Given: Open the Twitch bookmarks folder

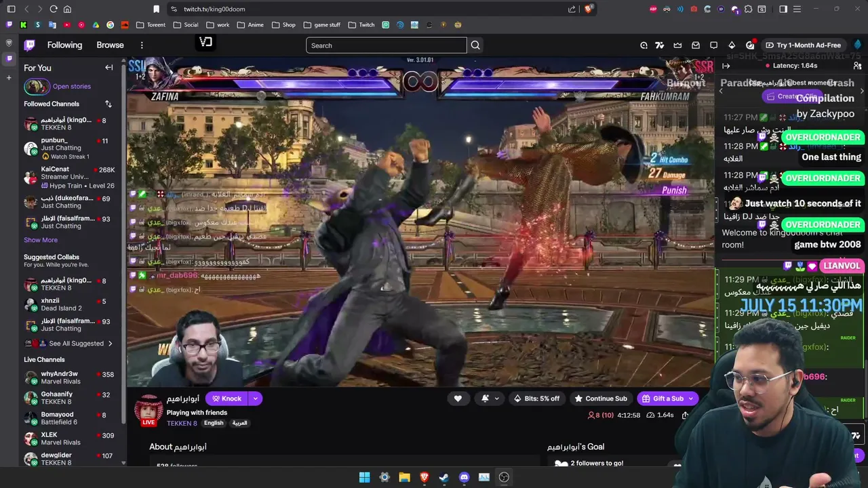Looking at the screenshot, I should coord(361,25).
